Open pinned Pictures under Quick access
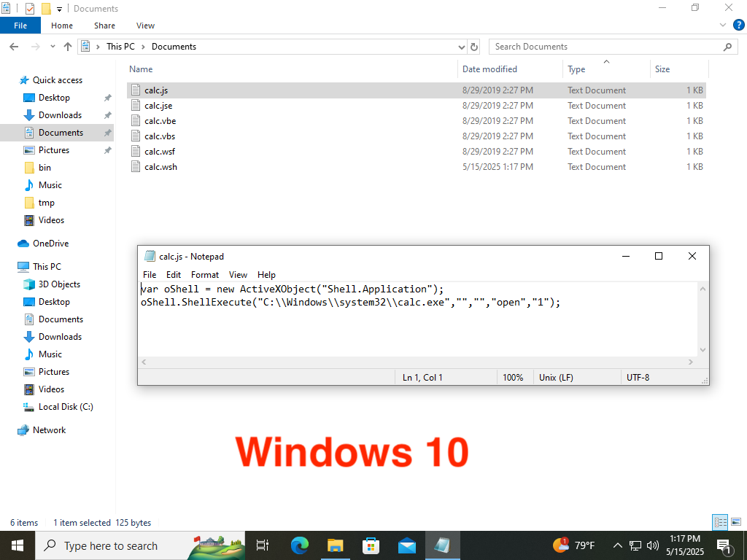Viewport: 747px width, 560px height. (x=54, y=150)
